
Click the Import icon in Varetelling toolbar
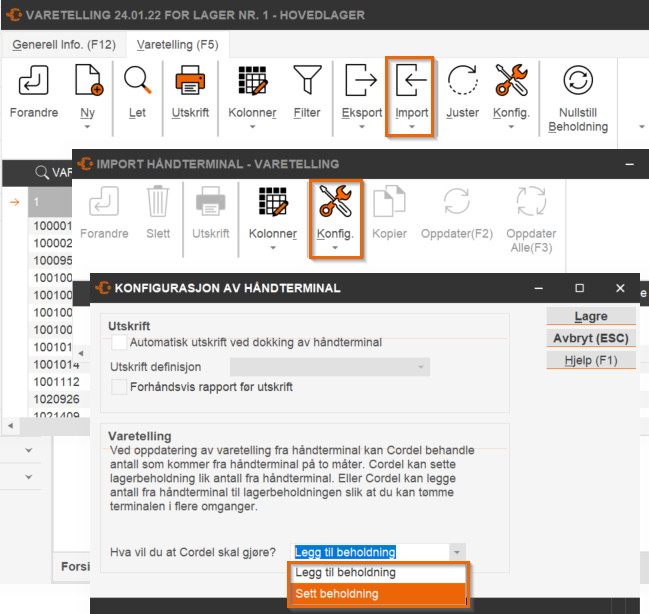[411, 80]
